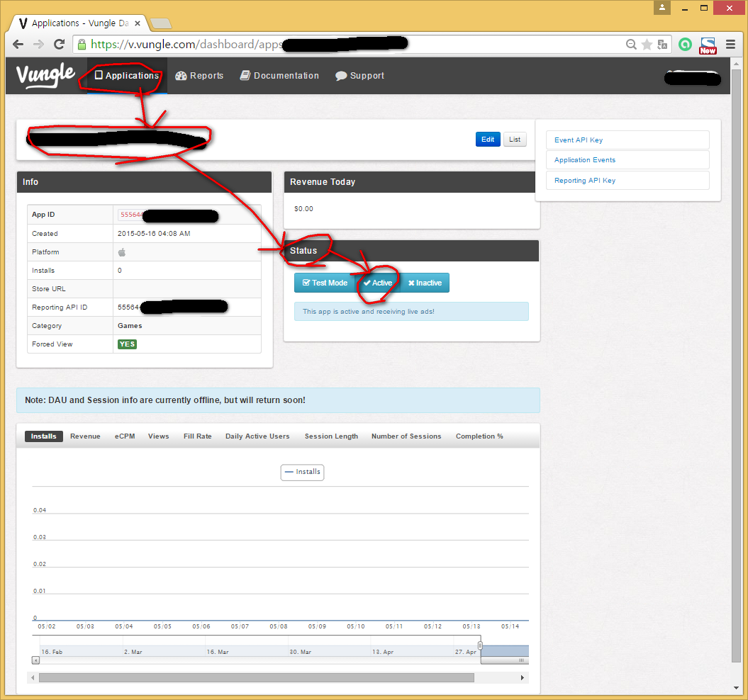Click the horizontal scrollbar under the chart

pyautogui.click(x=257, y=677)
